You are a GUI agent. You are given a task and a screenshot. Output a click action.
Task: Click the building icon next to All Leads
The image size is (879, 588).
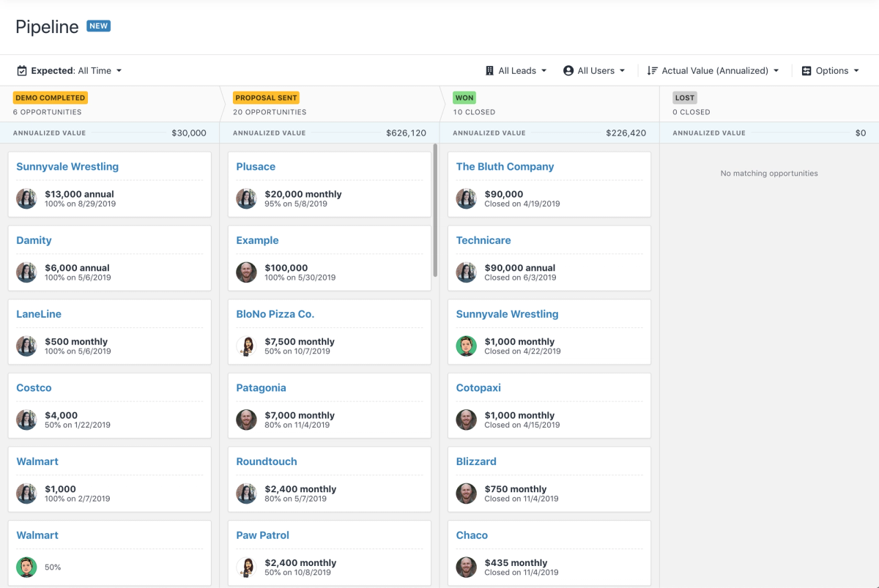tap(490, 71)
